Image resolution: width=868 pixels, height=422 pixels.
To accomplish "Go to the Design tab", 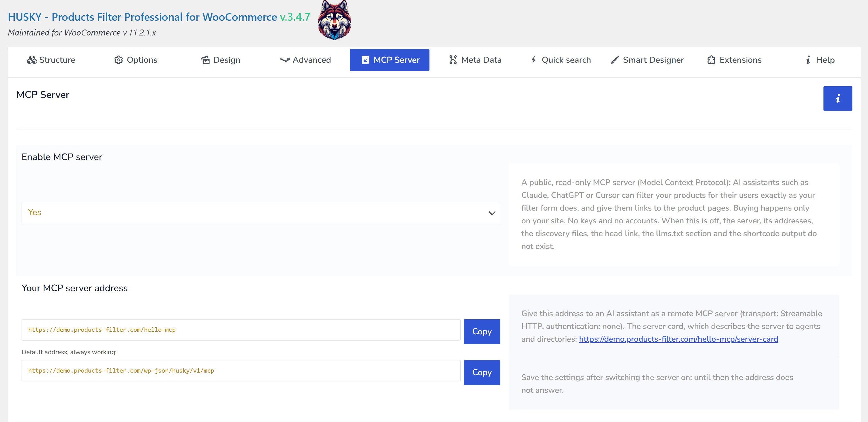I will [221, 60].
